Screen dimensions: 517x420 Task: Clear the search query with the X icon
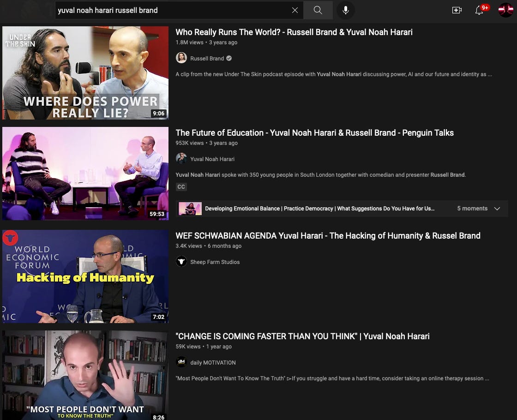pyautogui.click(x=295, y=10)
